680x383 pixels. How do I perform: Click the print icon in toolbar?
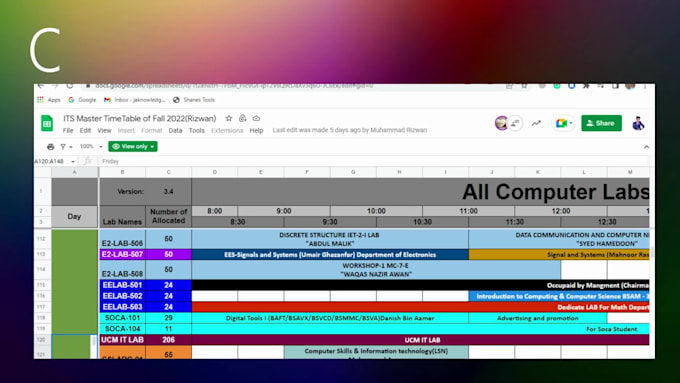point(51,147)
